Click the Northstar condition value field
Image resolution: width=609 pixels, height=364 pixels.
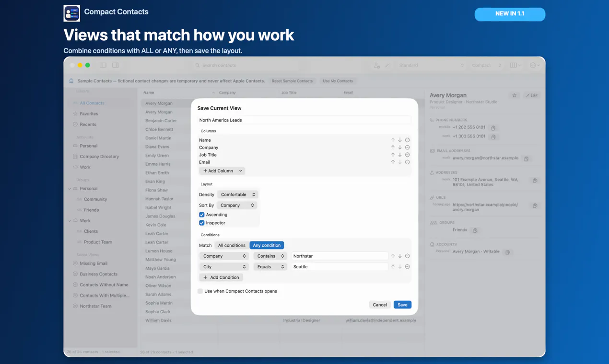(x=340, y=256)
